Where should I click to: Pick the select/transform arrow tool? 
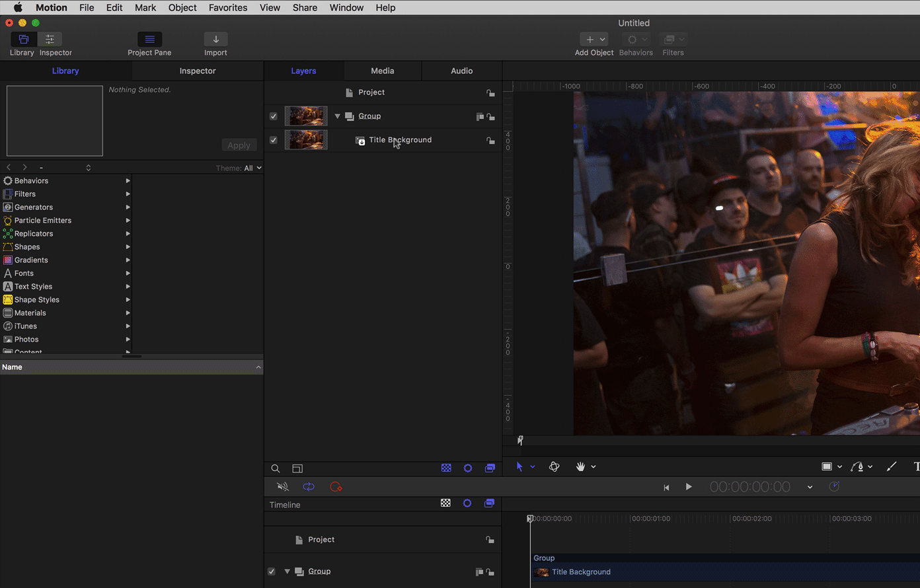[519, 466]
